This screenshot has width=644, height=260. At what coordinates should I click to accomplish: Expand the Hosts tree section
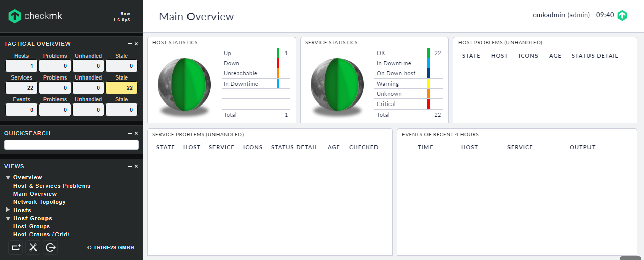[8, 210]
